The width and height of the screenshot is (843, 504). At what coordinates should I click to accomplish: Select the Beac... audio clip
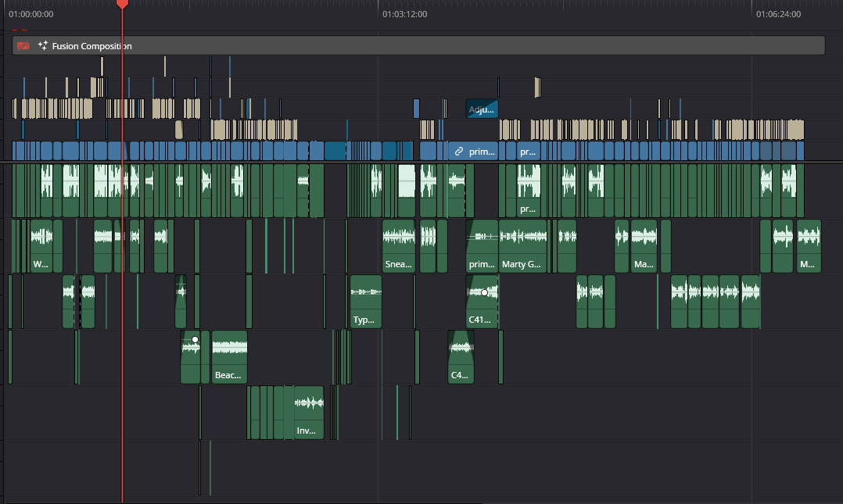[x=230, y=357]
